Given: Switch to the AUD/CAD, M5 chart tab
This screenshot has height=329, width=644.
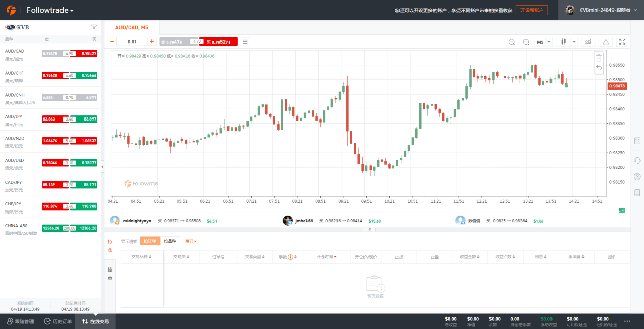Looking at the screenshot, I should pyautogui.click(x=132, y=27).
